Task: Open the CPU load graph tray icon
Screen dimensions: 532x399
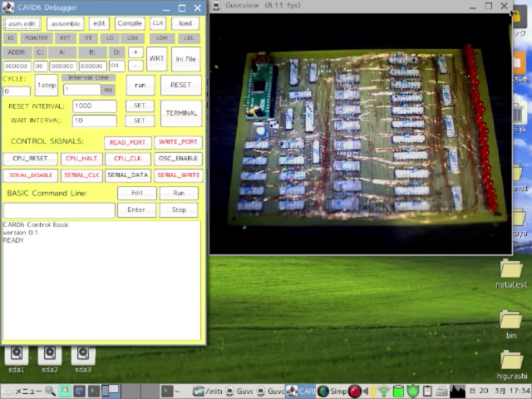Action: point(457,392)
